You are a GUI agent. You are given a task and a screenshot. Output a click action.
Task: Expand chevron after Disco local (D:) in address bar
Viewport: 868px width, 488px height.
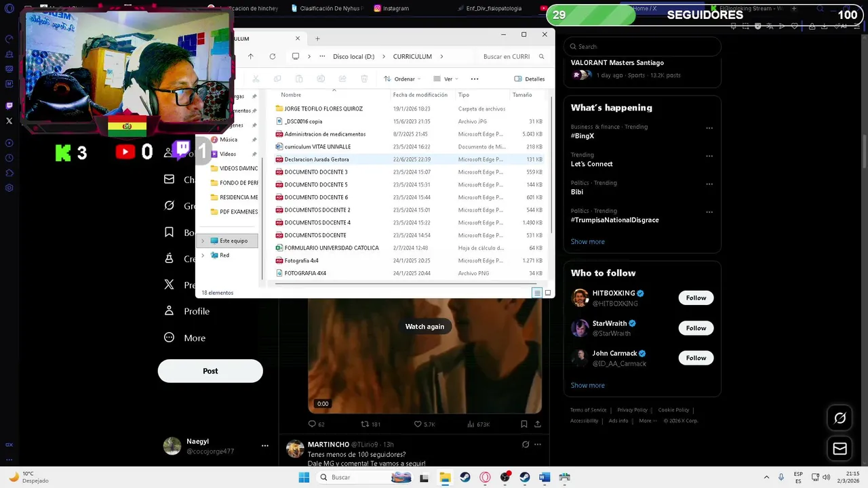tap(384, 56)
